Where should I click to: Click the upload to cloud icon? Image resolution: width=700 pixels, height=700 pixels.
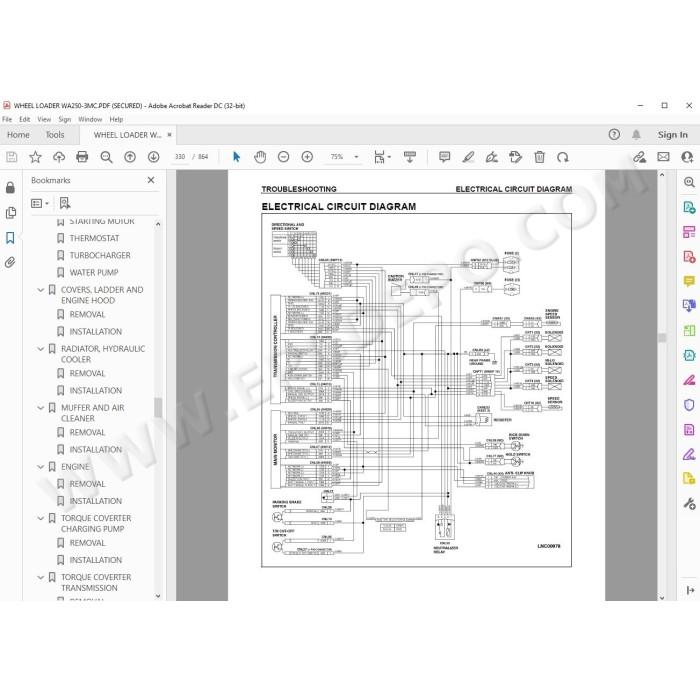[59, 157]
